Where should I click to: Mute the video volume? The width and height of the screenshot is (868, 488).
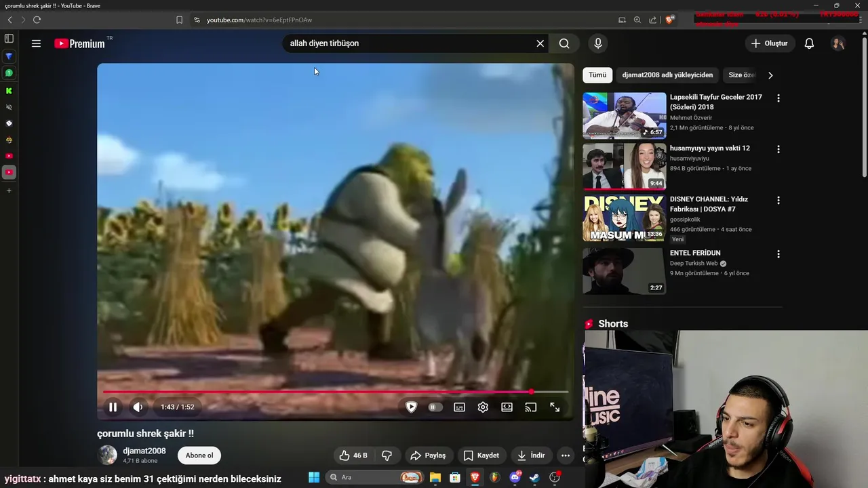[x=138, y=407]
